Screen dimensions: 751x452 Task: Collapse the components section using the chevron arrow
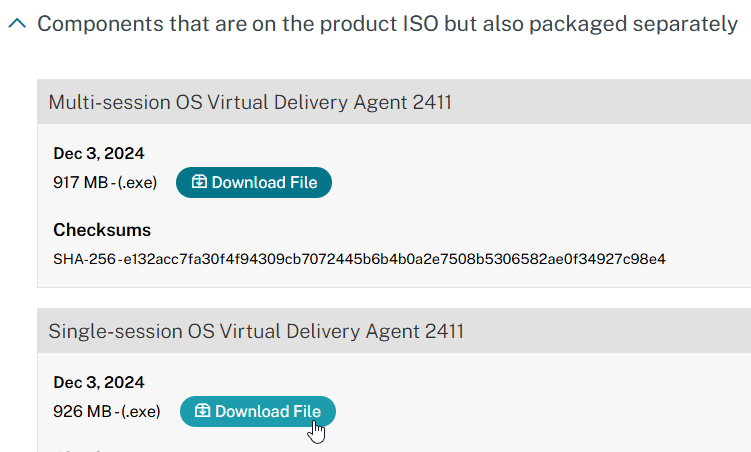click(x=17, y=23)
